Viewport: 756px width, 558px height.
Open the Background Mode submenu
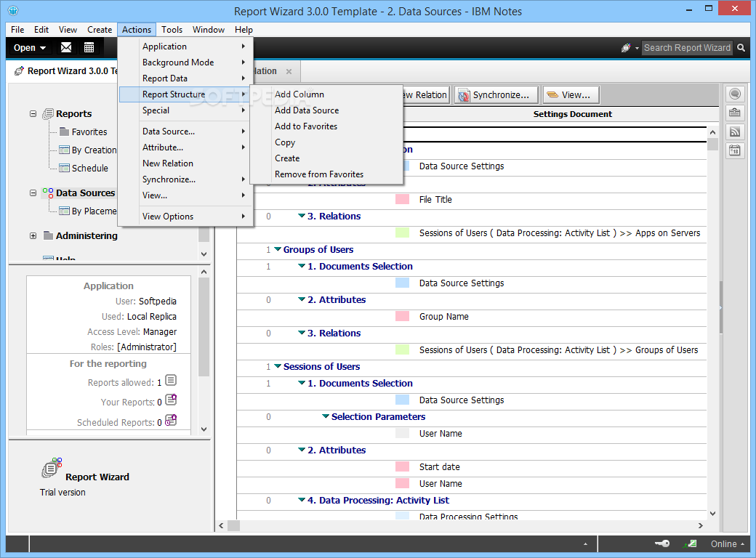coord(185,62)
